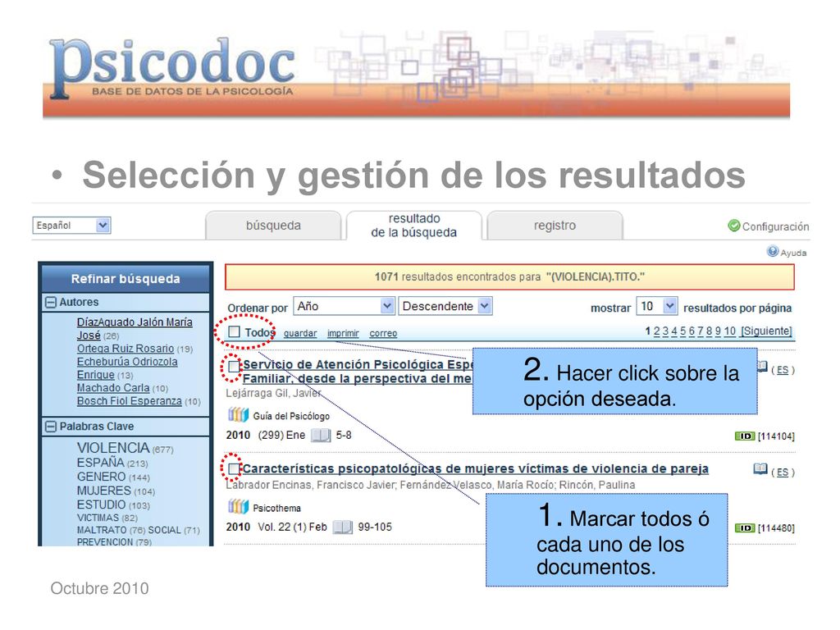Viewport: 840px width, 630px height.
Task: Check the box for Servicio de Atención Psicológica
Action: pos(234,367)
